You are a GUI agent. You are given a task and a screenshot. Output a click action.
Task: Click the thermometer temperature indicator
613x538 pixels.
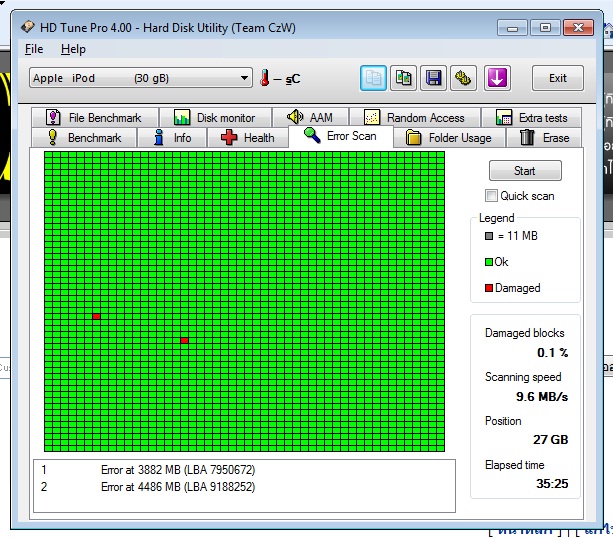[x=266, y=78]
